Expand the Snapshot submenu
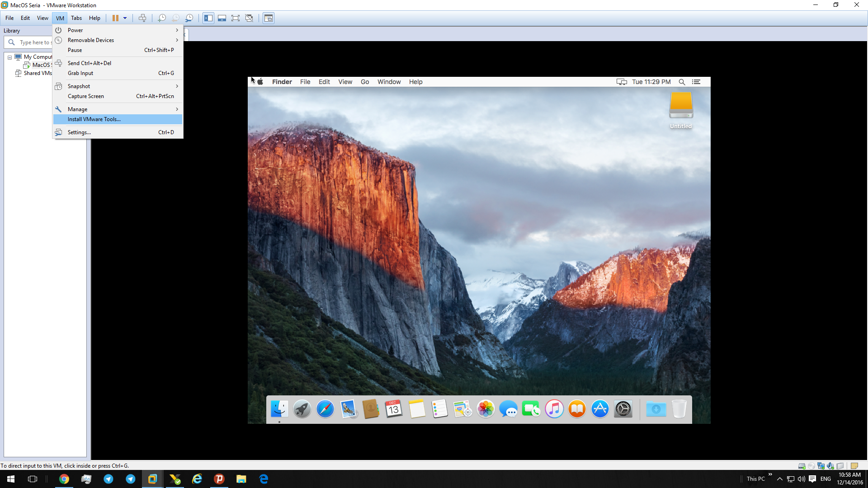The height and width of the screenshot is (488, 868). [x=118, y=86]
